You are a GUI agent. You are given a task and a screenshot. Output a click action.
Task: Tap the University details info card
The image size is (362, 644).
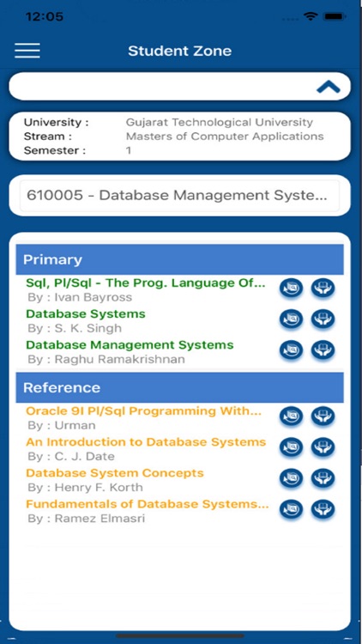(x=180, y=136)
